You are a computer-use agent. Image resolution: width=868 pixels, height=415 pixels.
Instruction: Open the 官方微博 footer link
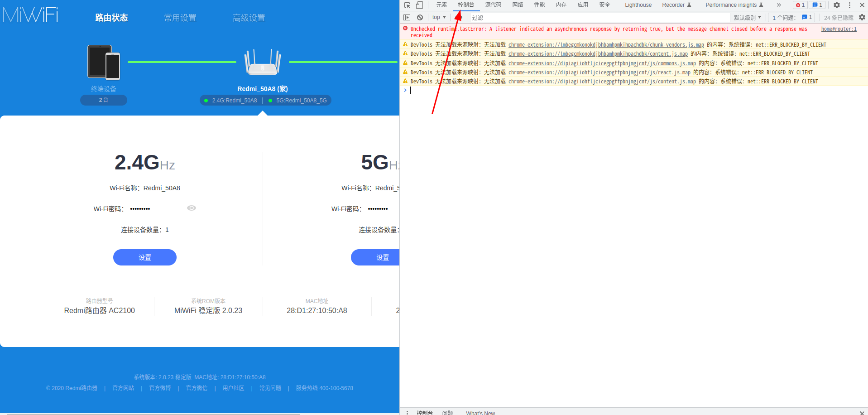click(160, 388)
